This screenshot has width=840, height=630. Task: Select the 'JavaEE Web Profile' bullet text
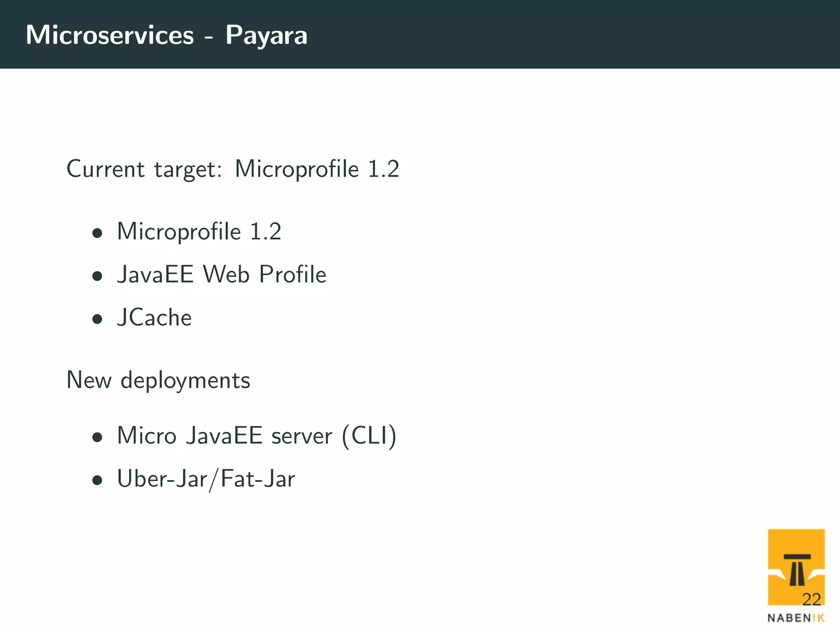tap(221, 274)
